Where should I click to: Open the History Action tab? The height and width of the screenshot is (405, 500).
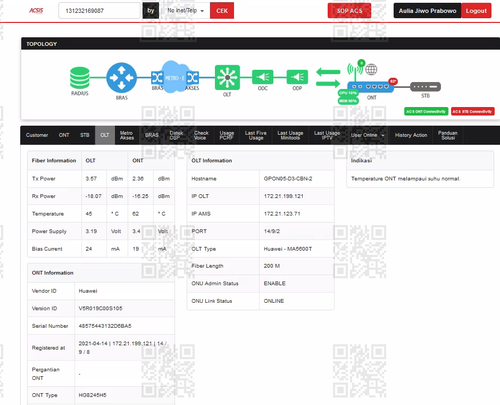tap(411, 135)
